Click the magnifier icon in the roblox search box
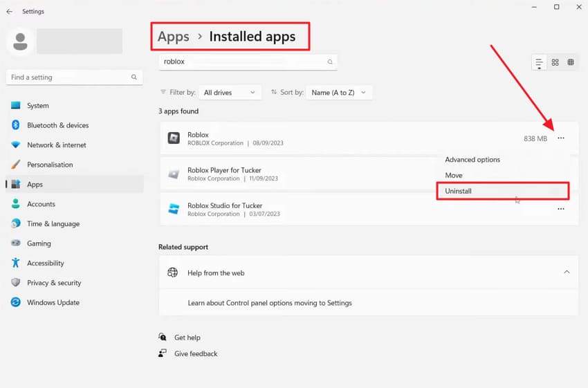This screenshot has width=588, height=388. [329, 62]
